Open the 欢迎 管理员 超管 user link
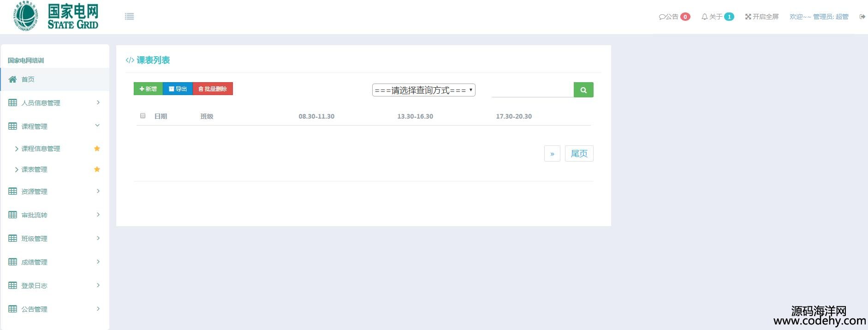The width and height of the screenshot is (868, 330). (819, 17)
